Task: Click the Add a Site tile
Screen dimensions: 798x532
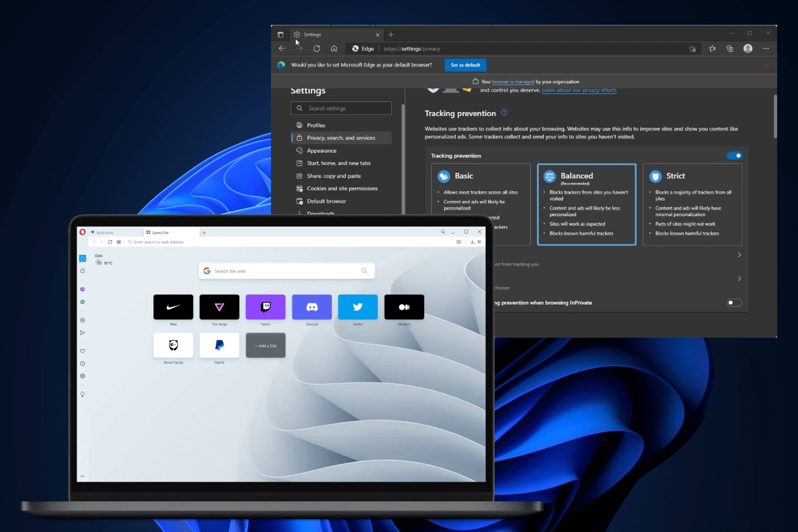Action: 266,345
